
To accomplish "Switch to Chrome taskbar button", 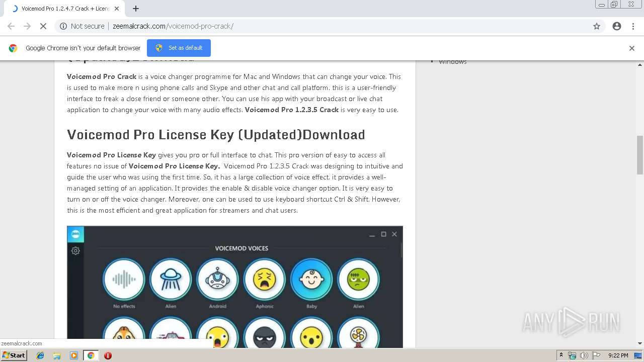I will coord(91,355).
